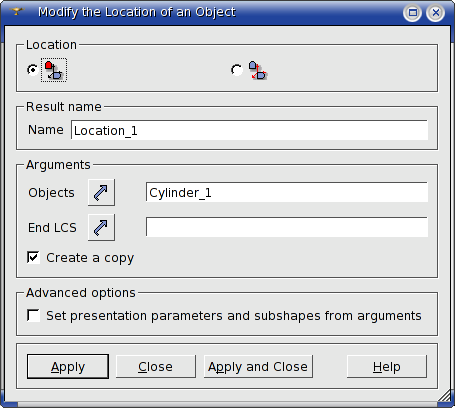Click the Close button
Image resolution: width=455 pixels, height=408 pixels.
pyautogui.click(x=156, y=367)
